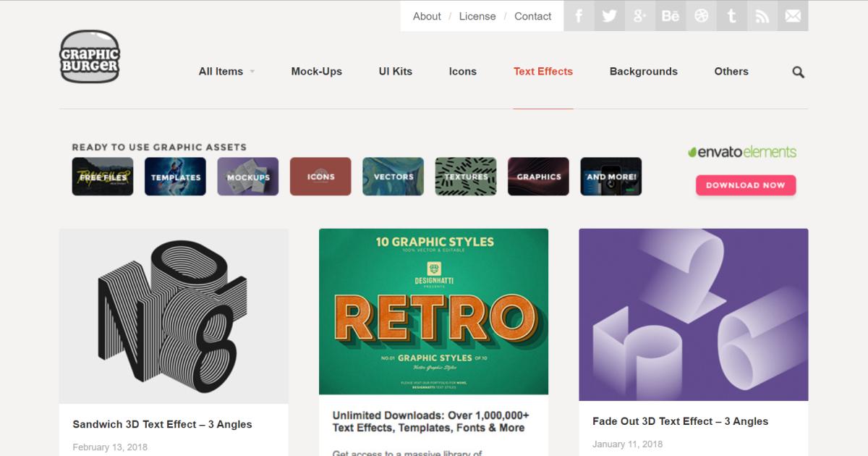The height and width of the screenshot is (456, 868).
Task: Click the Ready To Use Graphic Assets heading
Action: [159, 147]
